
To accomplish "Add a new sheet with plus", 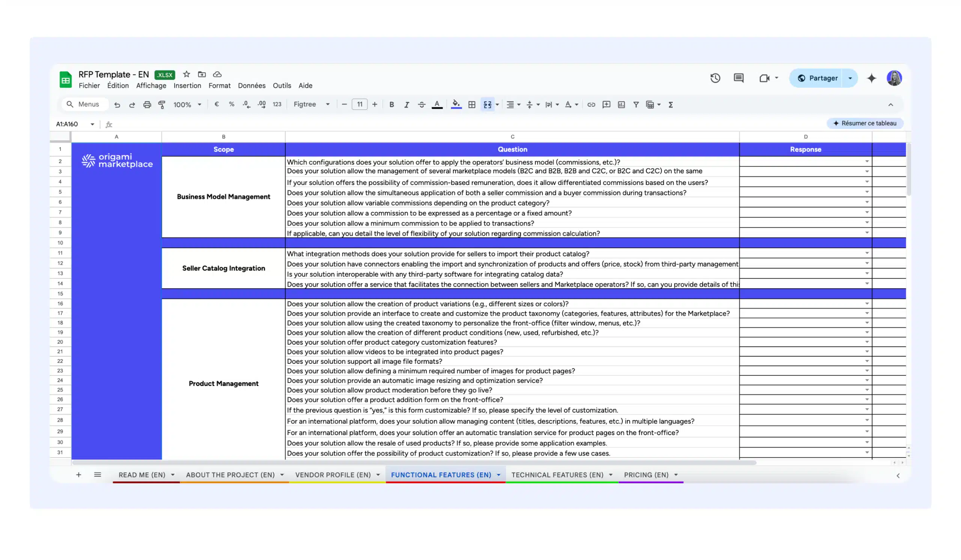I will [78, 474].
